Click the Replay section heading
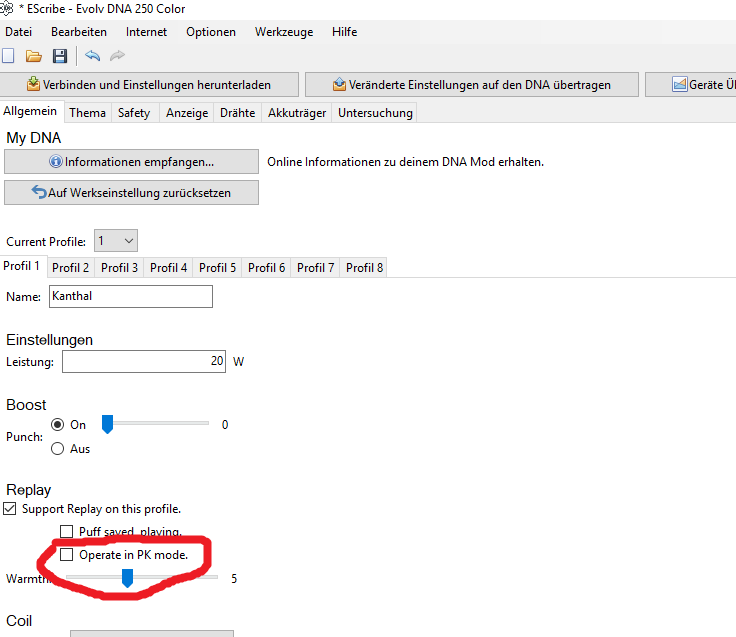The height and width of the screenshot is (637, 736). click(29, 490)
